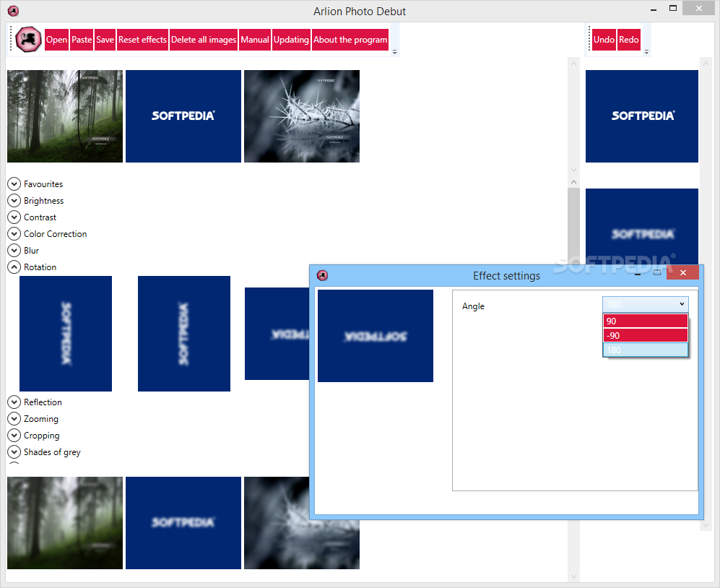720x588 pixels.
Task: Click up arrow of effects panel scrollbar
Action: click(573, 182)
